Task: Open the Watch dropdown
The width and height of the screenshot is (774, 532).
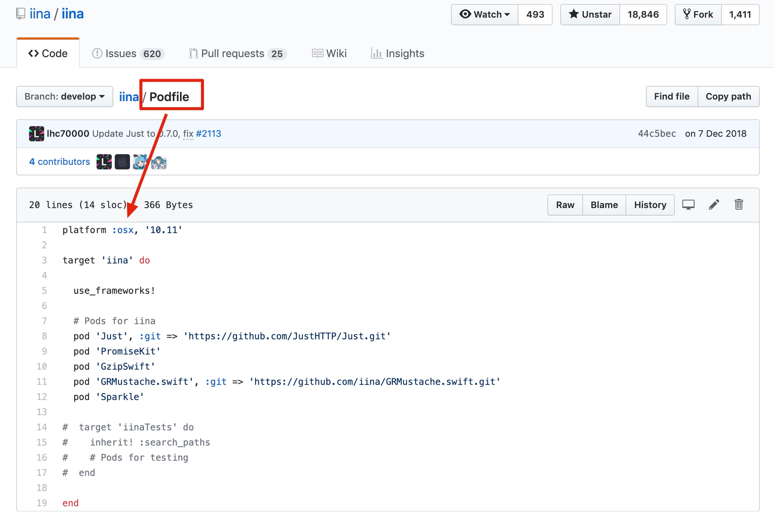Action: pyautogui.click(x=485, y=15)
